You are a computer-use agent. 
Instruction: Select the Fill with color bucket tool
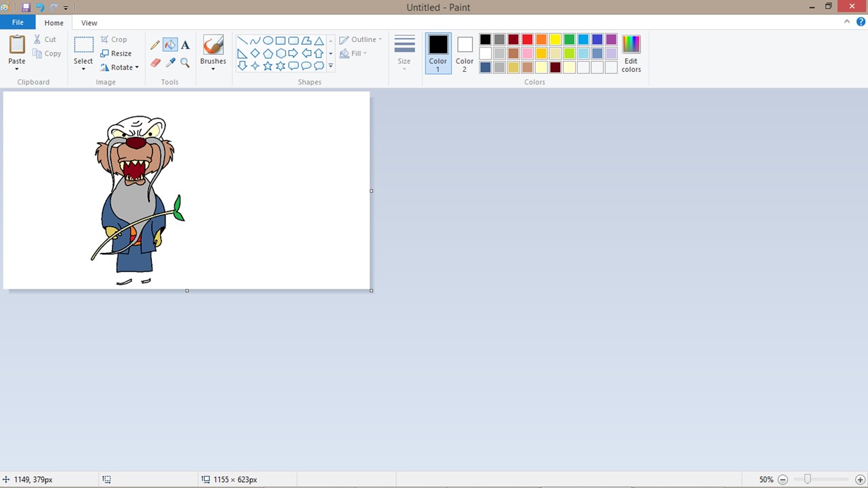click(x=170, y=45)
